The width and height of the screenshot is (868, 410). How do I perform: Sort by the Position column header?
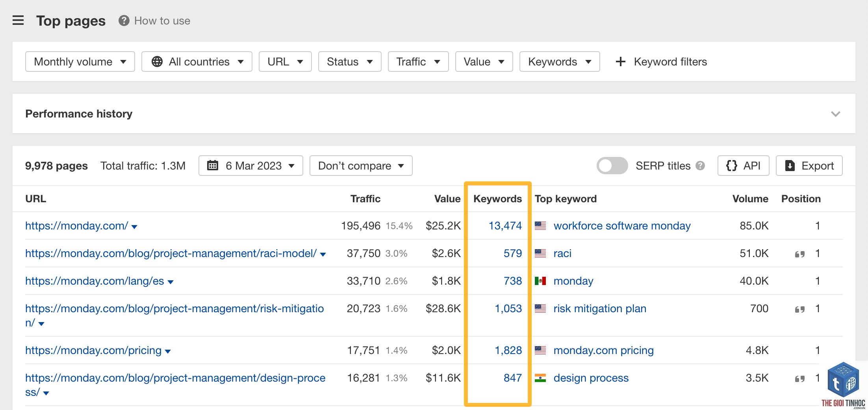(801, 199)
